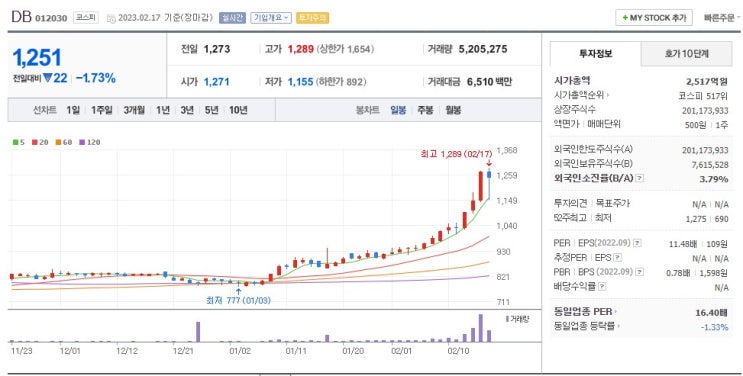Click the calendar icon before 2023.02.17
This screenshot has height=376, width=743.
point(111,18)
